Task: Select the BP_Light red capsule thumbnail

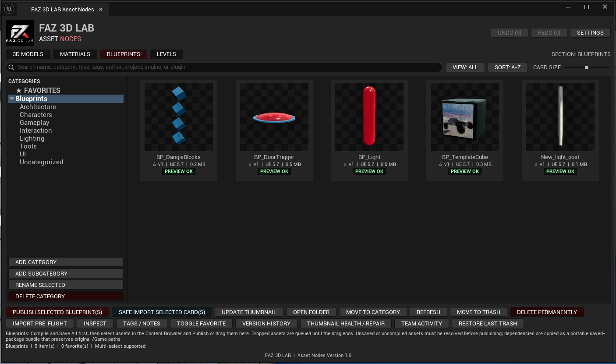Action: pyautogui.click(x=369, y=117)
